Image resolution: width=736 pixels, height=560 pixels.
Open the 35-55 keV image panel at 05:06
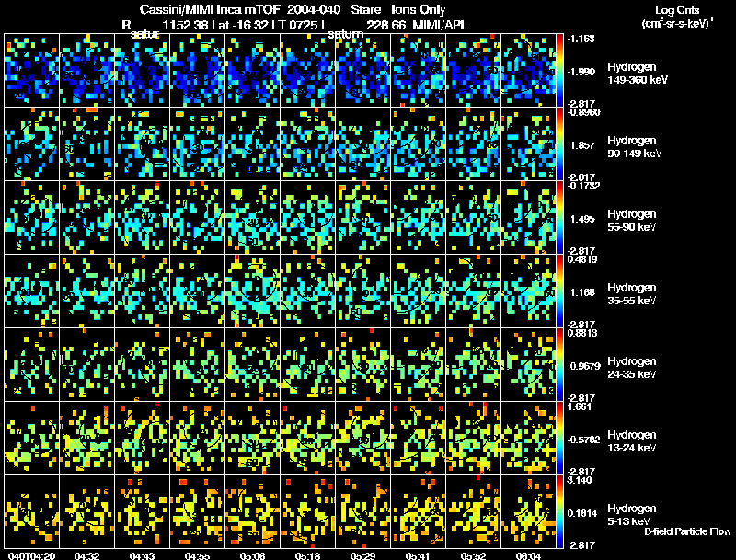click(x=252, y=291)
